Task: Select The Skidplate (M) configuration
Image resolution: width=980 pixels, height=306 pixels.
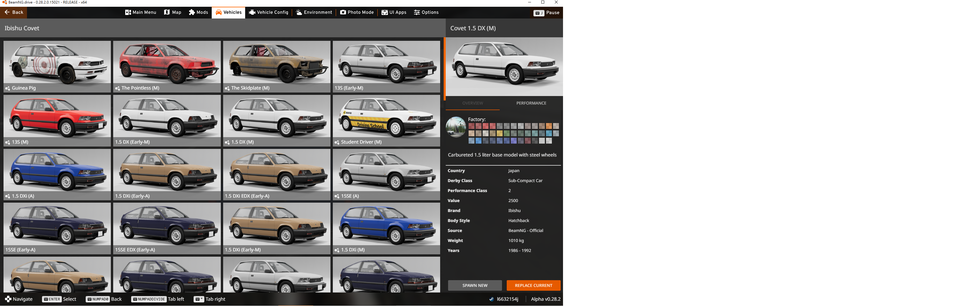Action: point(277,67)
